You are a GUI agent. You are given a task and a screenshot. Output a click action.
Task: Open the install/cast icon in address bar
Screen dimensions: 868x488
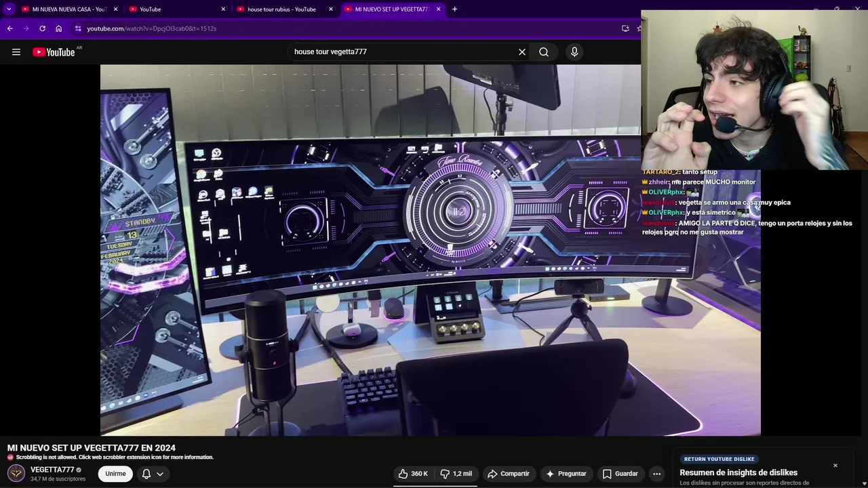pyautogui.click(x=625, y=28)
